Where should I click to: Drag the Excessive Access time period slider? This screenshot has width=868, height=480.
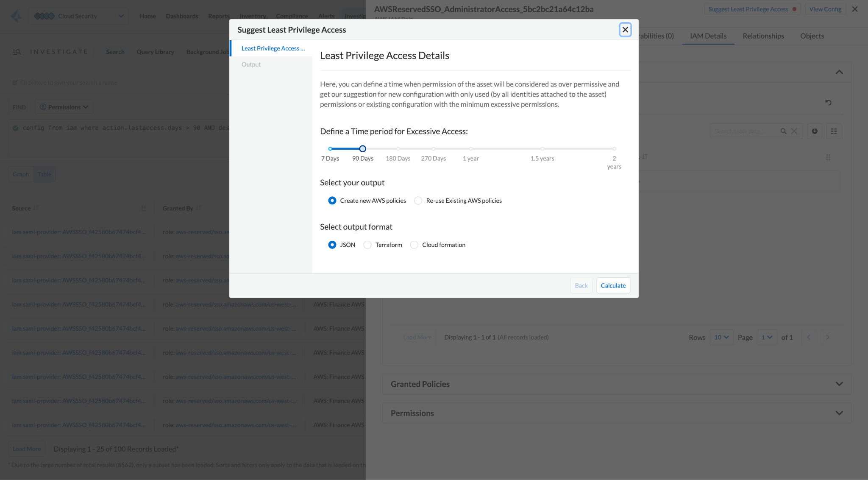(x=362, y=149)
